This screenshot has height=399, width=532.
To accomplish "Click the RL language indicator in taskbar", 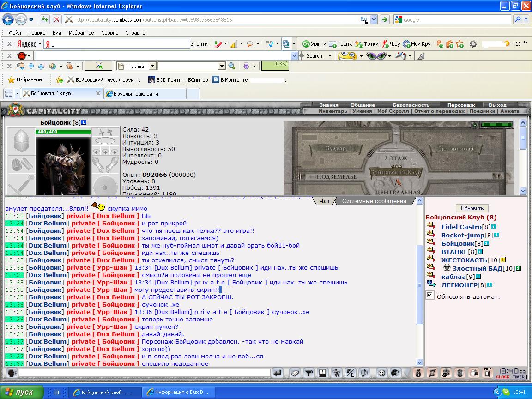I will [x=57, y=392].
